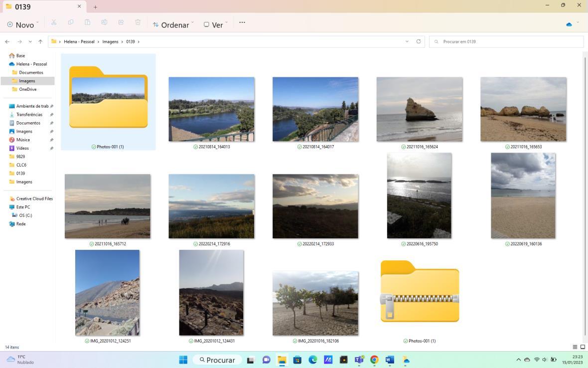Select photo IMG_20201016_182106 trees thumbnail
Image resolution: width=588 pixels, height=368 pixels.
(x=315, y=304)
